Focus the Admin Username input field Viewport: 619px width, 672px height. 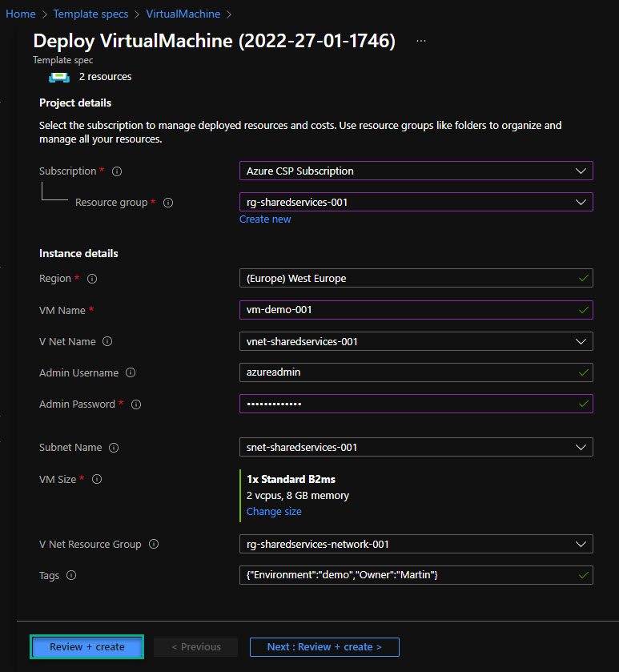point(416,372)
